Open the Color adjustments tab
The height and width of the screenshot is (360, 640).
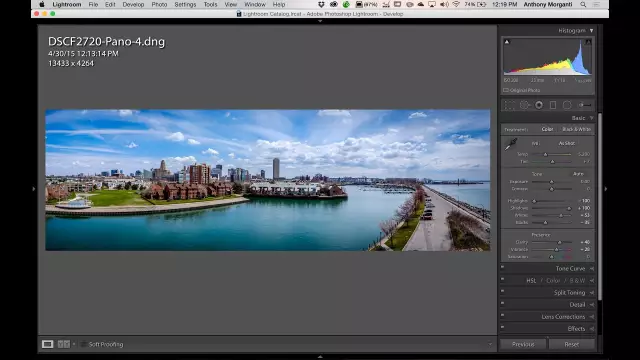click(x=553, y=281)
